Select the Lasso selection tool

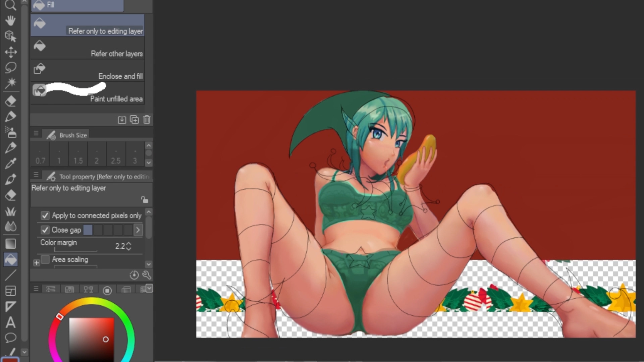10,67
